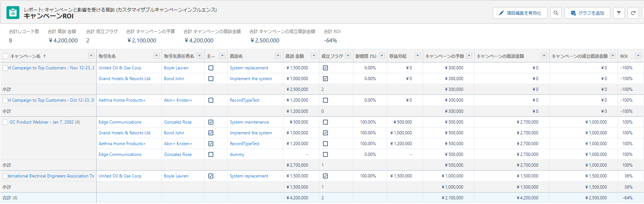Expand the ROI column options menu
The image size is (644, 204).
pos(638,56)
